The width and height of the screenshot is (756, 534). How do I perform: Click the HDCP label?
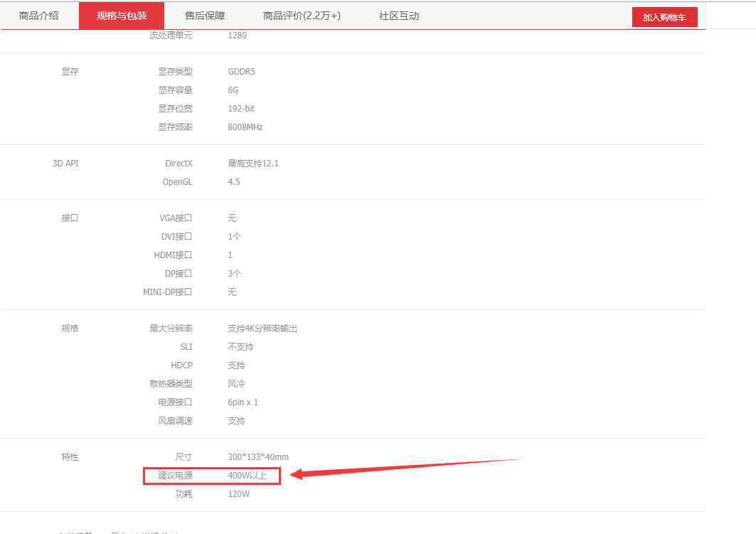[x=181, y=365]
